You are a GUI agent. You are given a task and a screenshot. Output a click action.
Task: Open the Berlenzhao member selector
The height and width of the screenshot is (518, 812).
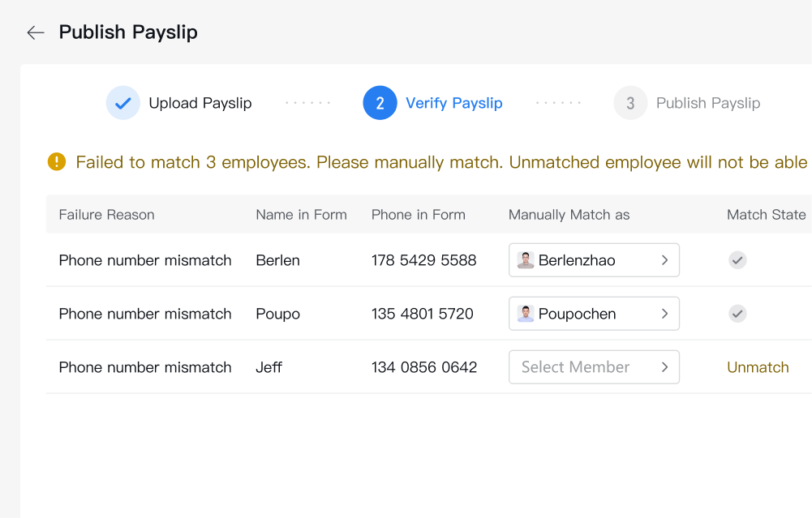[x=594, y=259]
